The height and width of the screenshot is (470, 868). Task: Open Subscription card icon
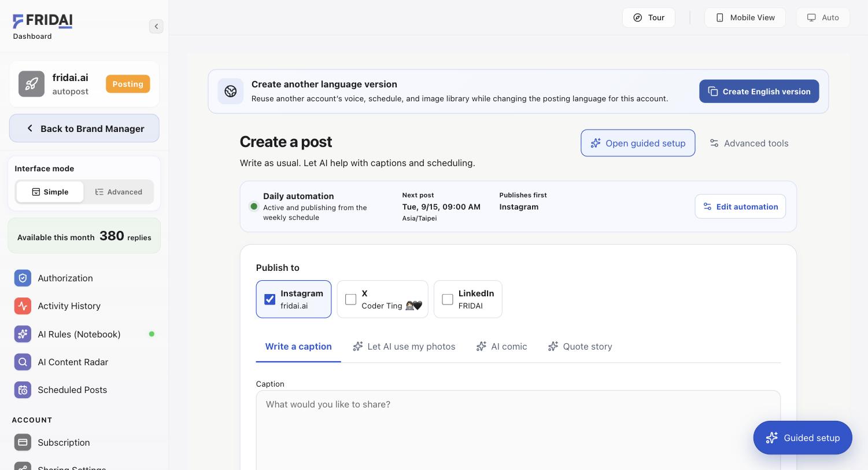(x=23, y=443)
